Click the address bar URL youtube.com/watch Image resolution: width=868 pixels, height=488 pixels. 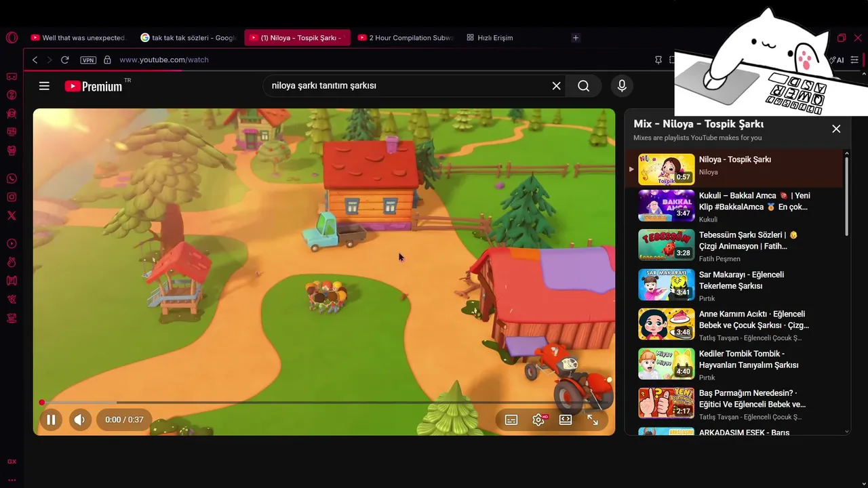click(164, 60)
